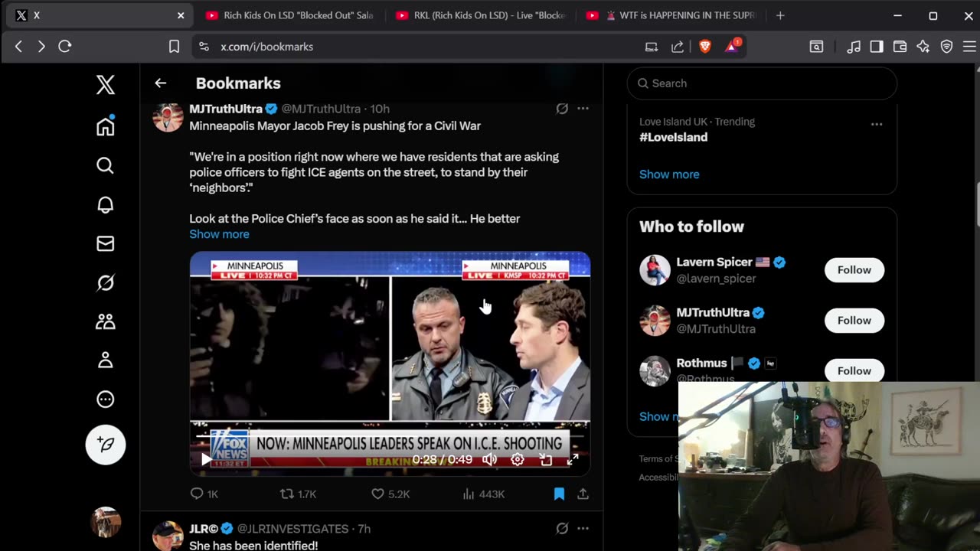Open Communities icon in sidebar

tap(106, 321)
